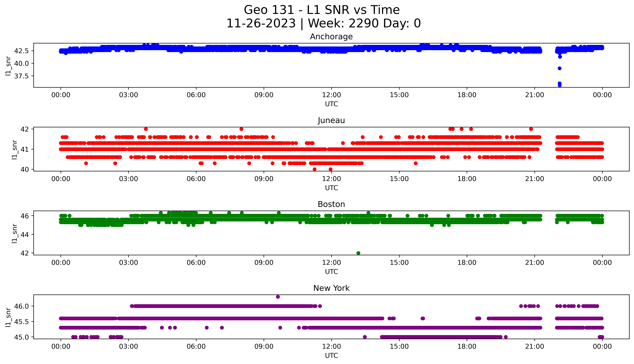Click the 40.0 y-tick on the Anchorage plot
The image size is (634, 364).
[21, 63]
